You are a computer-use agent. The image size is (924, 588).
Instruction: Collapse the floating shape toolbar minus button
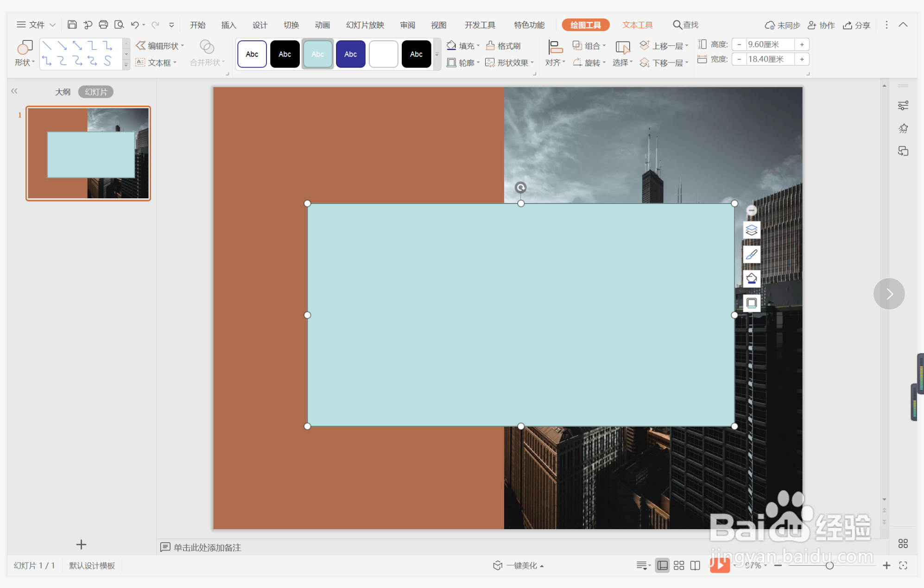751,210
